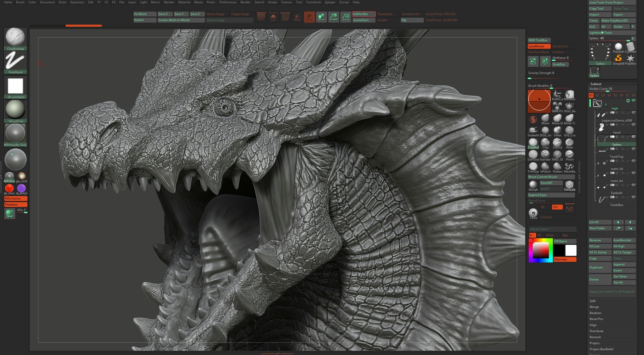
Task: Click the Flip H icon
Action: (533, 61)
